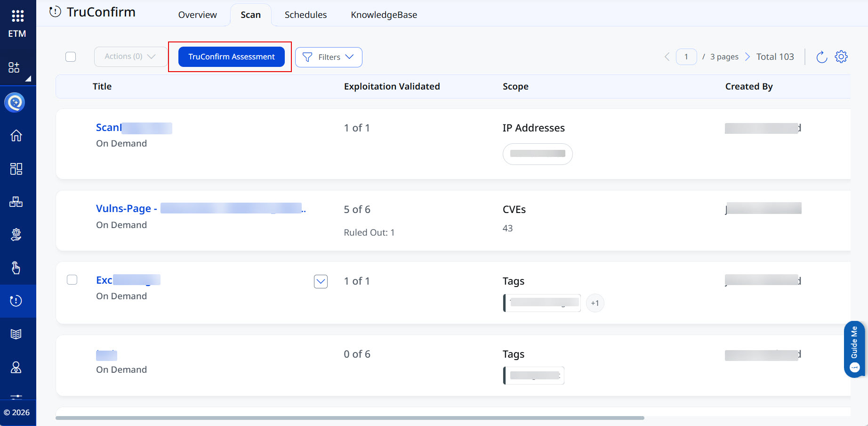Viewport: 868px width, 426px height.
Task: Click the 'Ruled Out: 1' text
Action: tap(370, 232)
